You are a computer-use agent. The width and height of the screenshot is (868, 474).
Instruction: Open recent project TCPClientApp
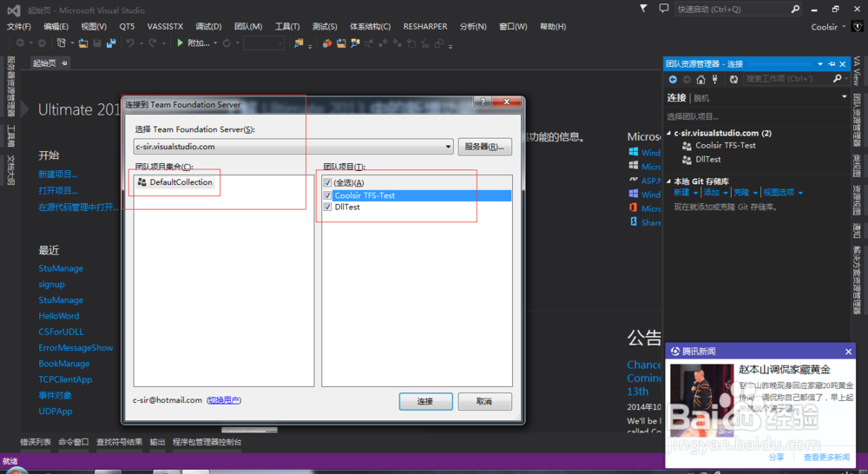click(x=65, y=380)
